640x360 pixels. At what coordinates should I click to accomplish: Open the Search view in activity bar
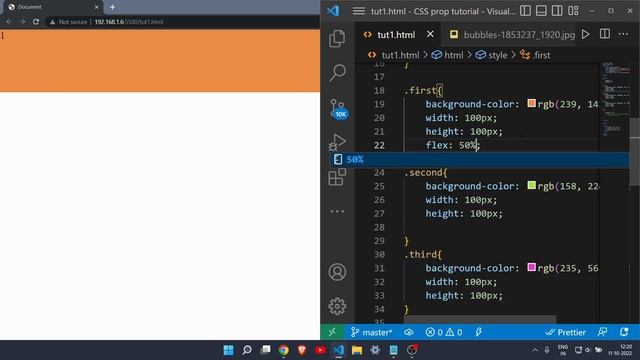338,73
